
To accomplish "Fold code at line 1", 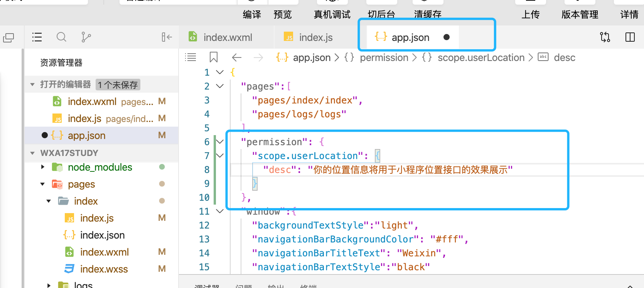I will [220, 72].
